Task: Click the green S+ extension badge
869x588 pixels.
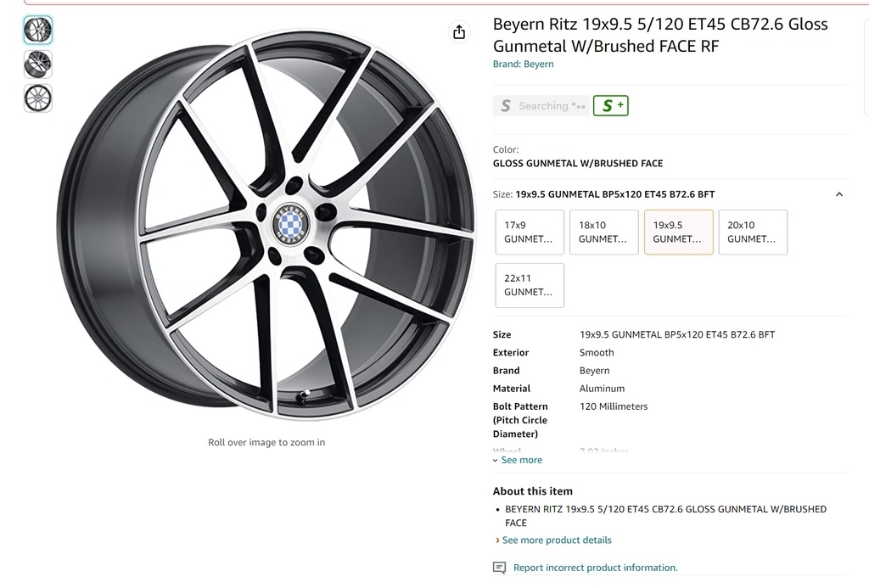Action: (x=610, y=106)
